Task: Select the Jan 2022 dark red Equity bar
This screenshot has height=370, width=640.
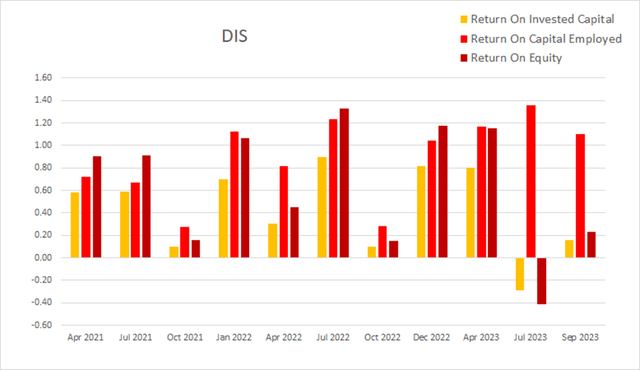Action: tap(245, 198)
